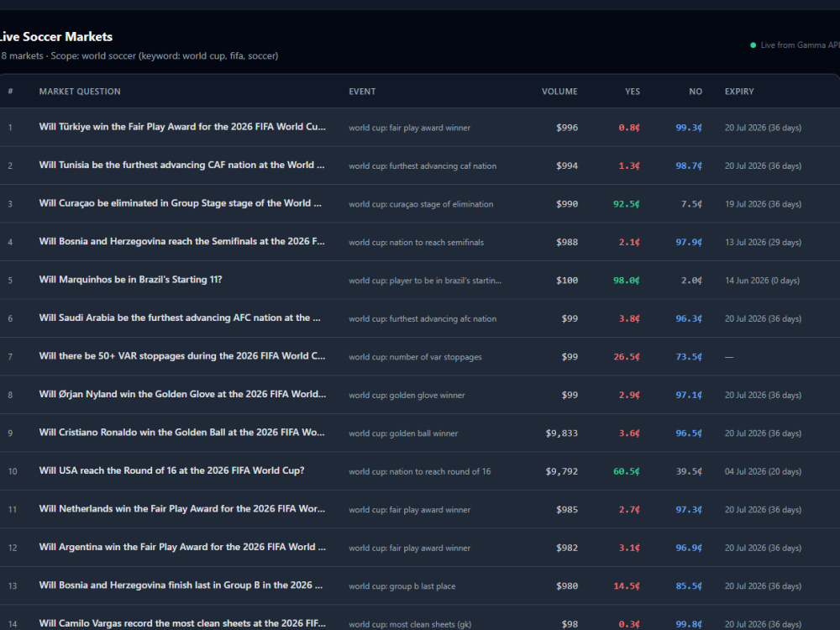Sort by the Market Question column header
This screenshot has width=840, height=630.
tap(80, 92)
